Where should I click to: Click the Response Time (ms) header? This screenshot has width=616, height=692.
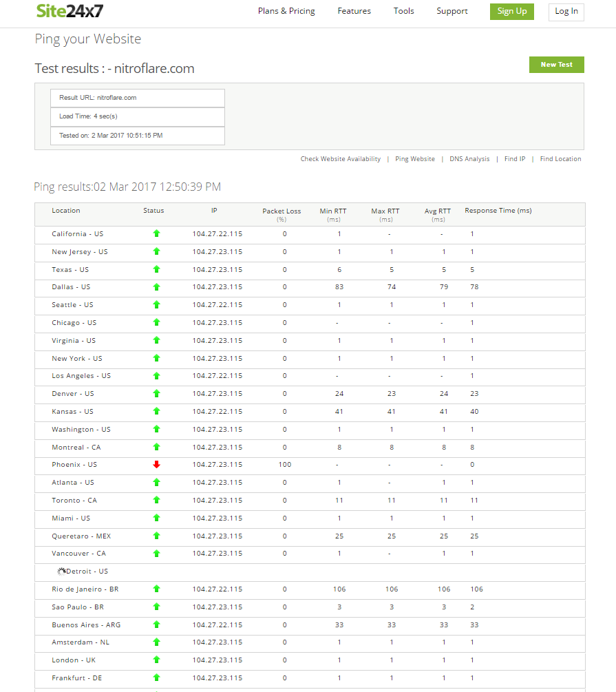tap(498, 211)
